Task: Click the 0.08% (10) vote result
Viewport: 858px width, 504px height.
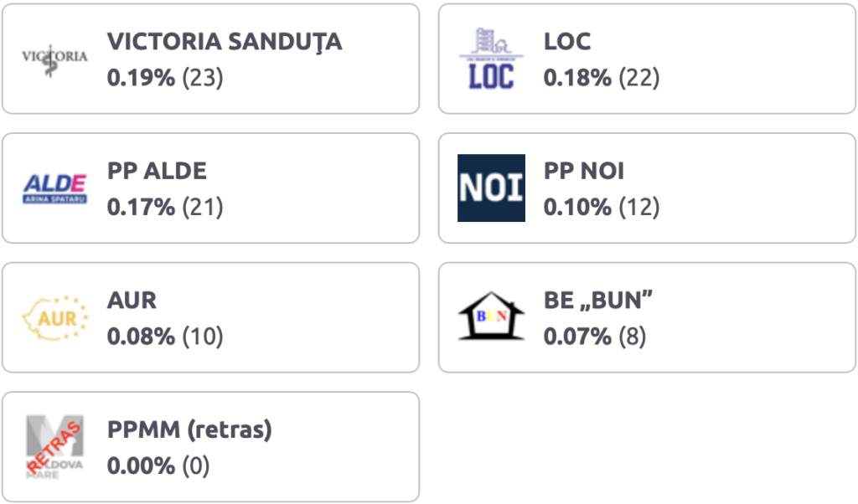Action: tap(165, 337)
